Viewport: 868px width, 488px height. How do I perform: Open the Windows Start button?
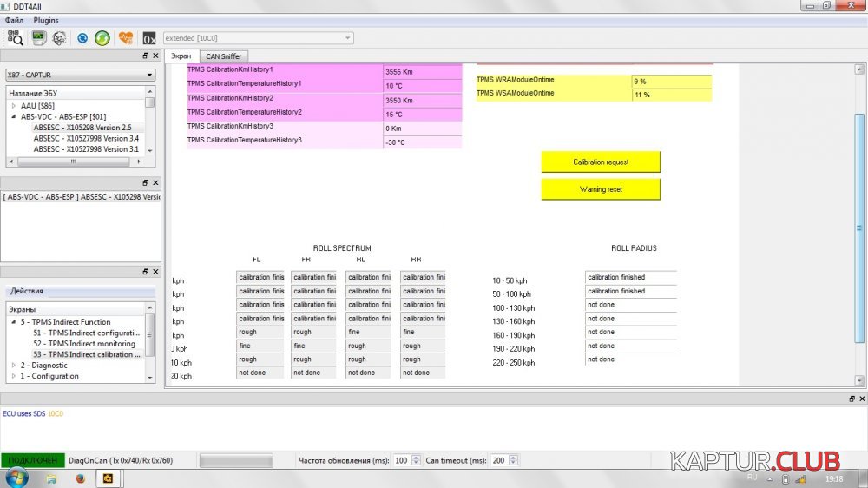pos(16,478)
